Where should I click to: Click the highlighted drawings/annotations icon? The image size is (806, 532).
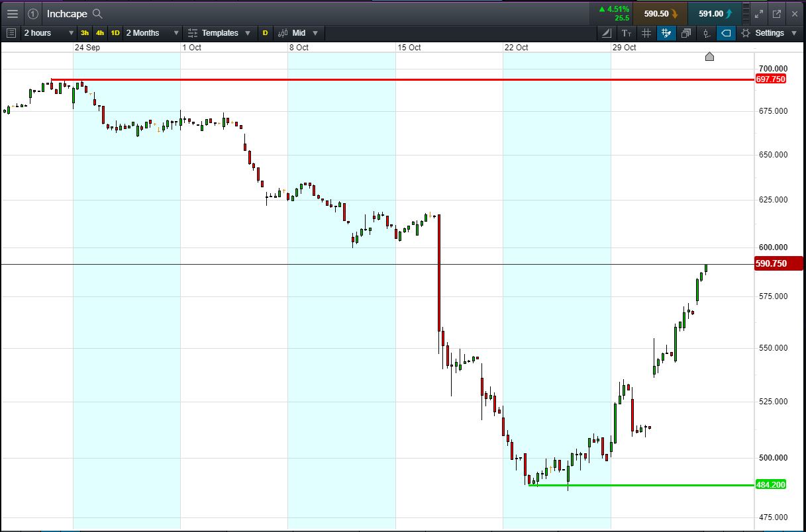point(666,32)
